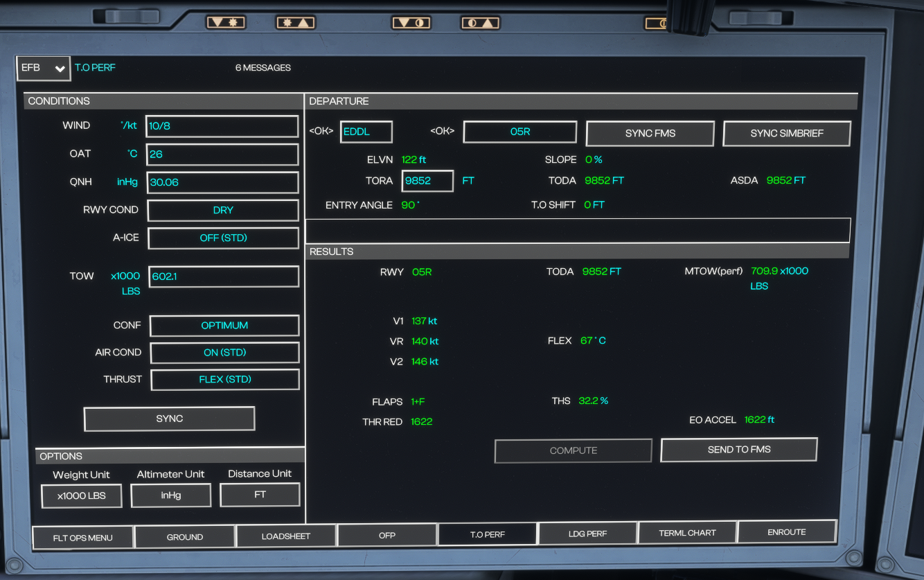This screenshot has height=580, width=924.
Task: Edit the TOW weight field
Action: point(224,276)
